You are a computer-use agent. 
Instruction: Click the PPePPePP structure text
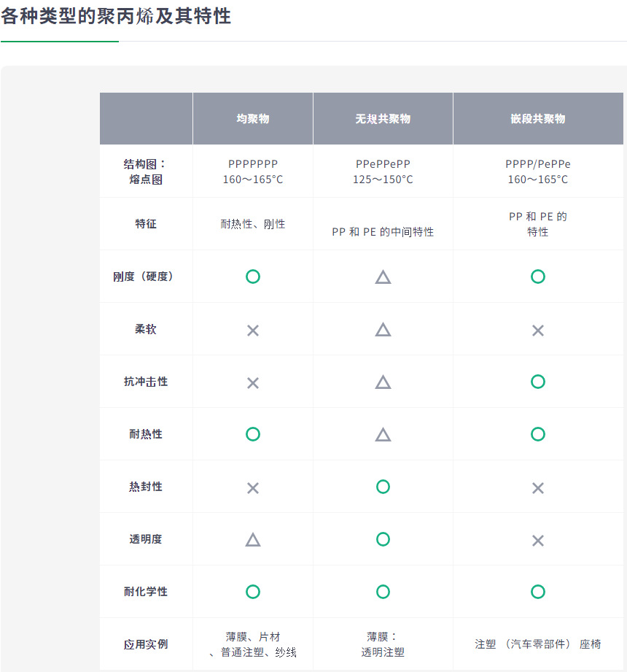coord(383,164)
